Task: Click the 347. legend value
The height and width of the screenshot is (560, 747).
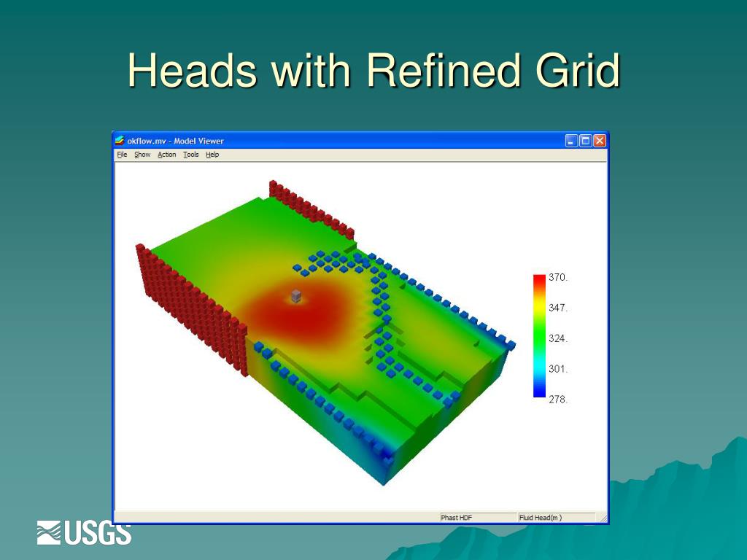Action: (x=558, y=308)
